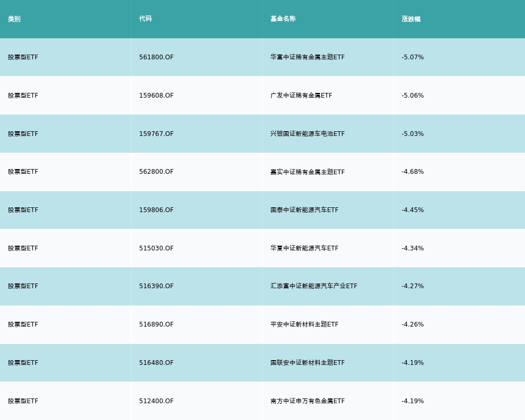Click the -5.07% change value
The image size is (525, 420).
pyautogui.click(x=413, y=57)
